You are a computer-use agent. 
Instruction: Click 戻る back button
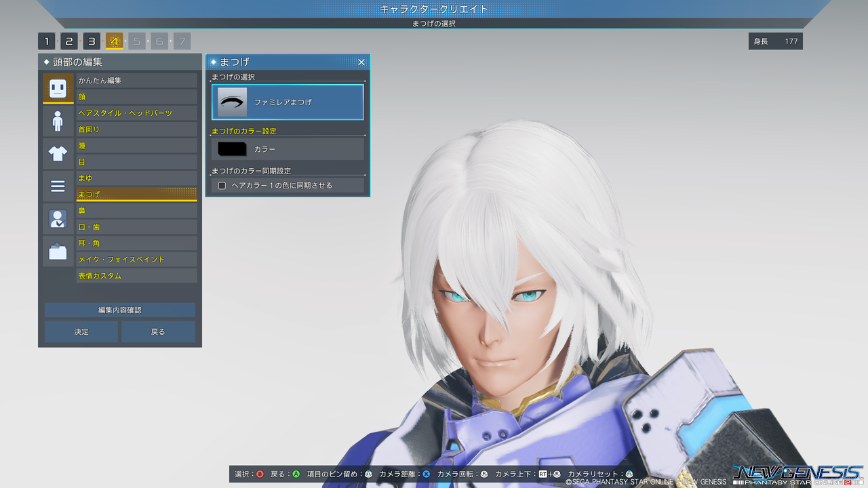[158, 331]
